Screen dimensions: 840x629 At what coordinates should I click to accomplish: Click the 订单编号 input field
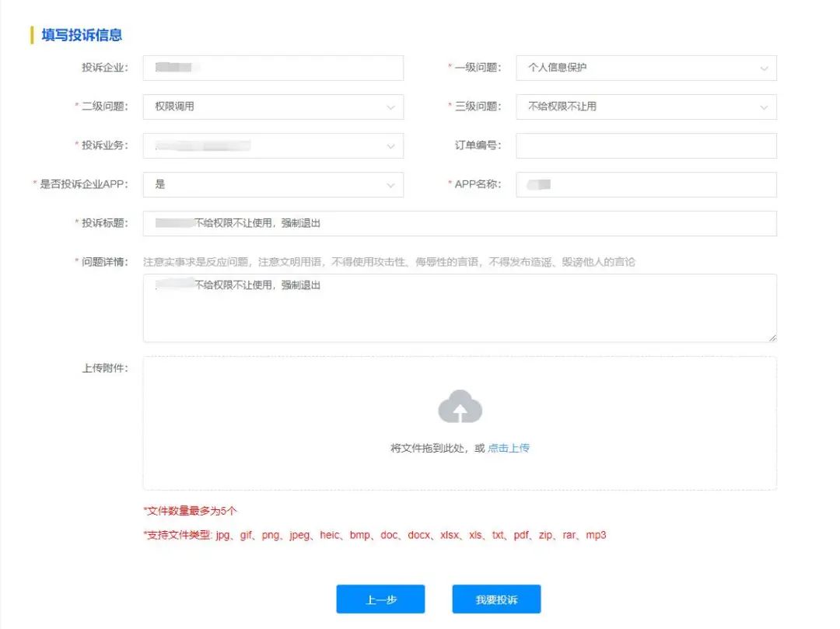[646, 145]
